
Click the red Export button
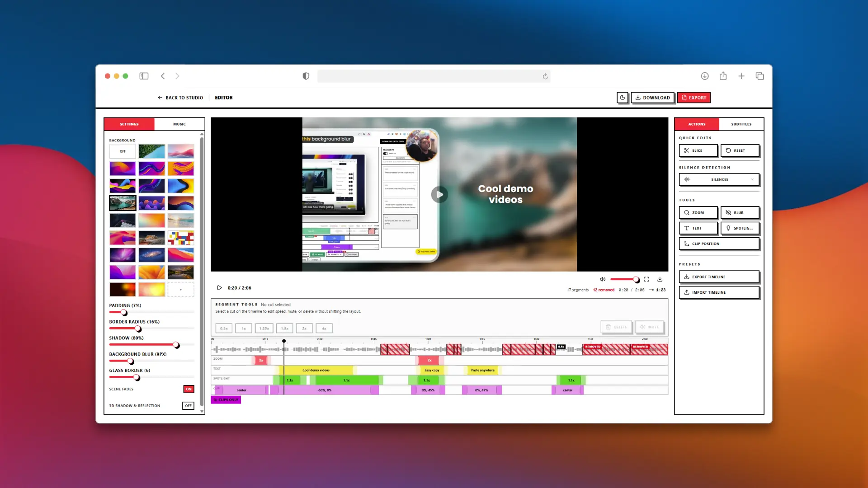(x=694, y=98)
